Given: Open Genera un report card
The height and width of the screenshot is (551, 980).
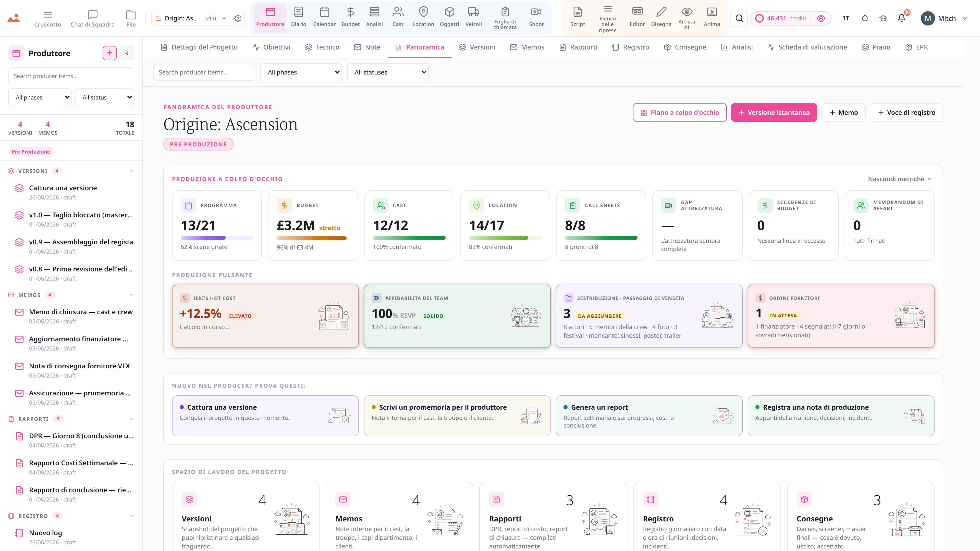Looking at the screenshot, I should [649, 416].
